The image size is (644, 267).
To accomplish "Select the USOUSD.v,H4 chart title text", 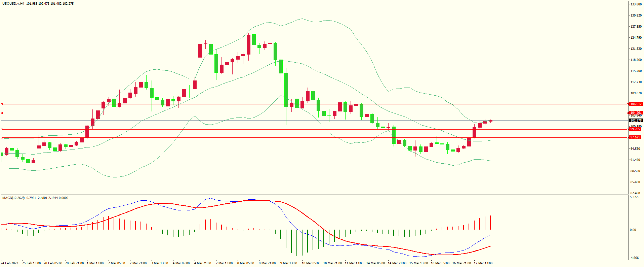I will [x=13, y=4].
